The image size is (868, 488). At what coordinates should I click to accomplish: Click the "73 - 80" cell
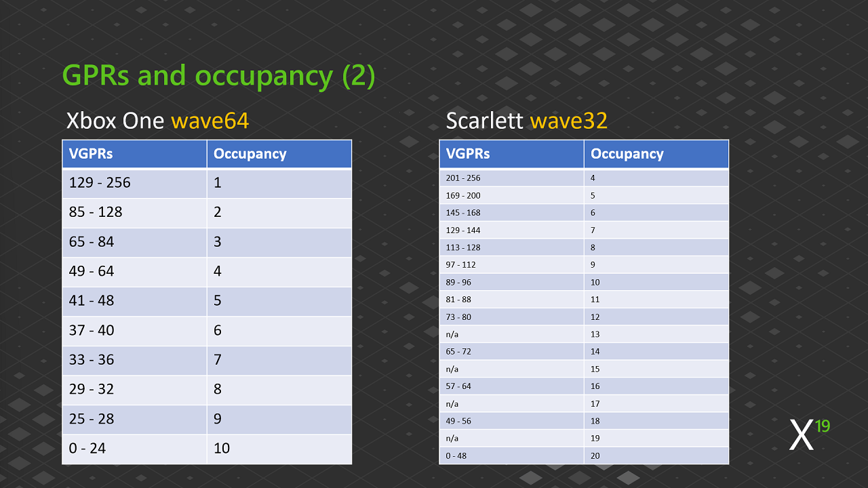[511, 317]
